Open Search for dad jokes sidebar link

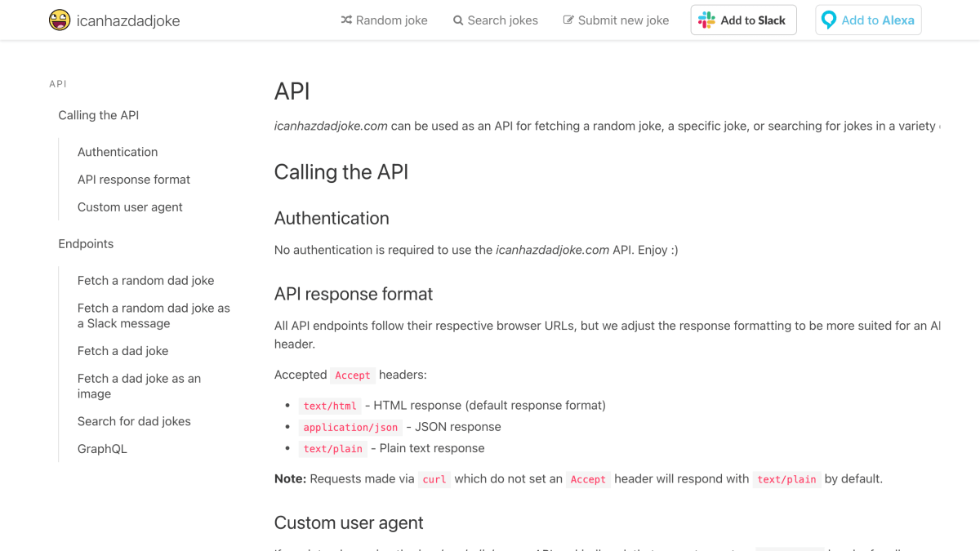[x=134, y=421]
